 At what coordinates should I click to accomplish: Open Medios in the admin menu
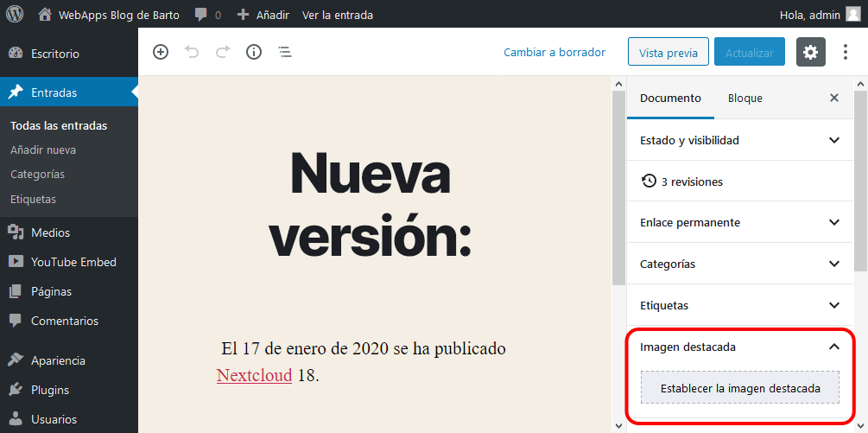[x=50, y=232]
